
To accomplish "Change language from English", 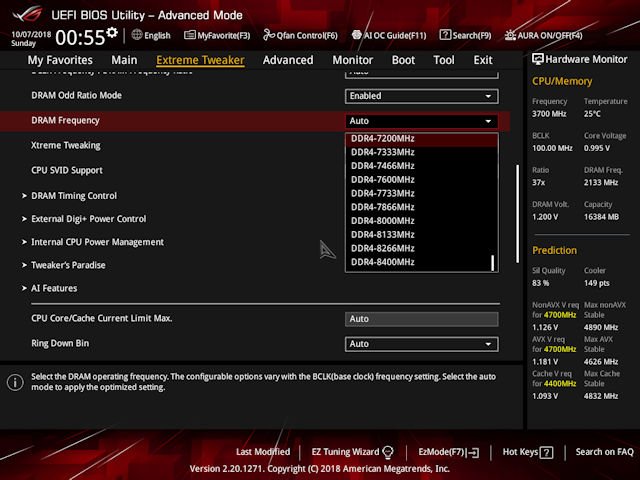I will point(151,36).
